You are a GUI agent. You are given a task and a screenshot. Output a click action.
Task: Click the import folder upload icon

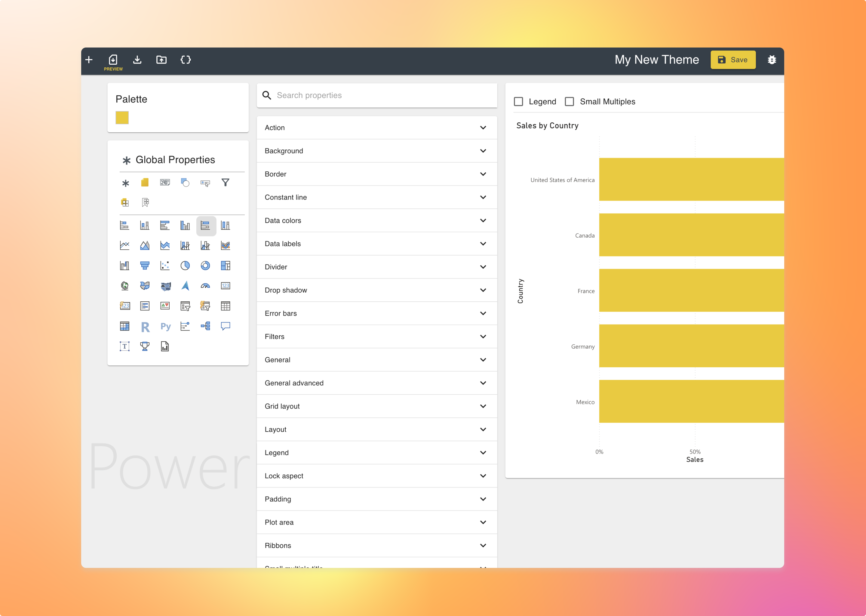click(x=161, y=60)
